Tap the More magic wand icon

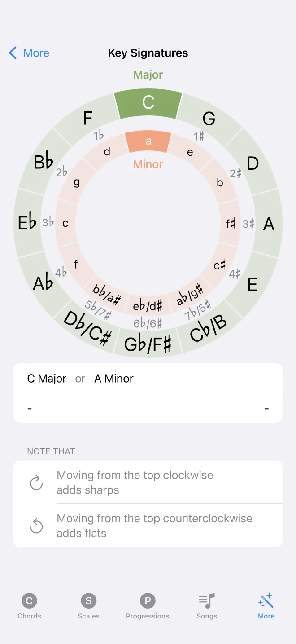266,600
